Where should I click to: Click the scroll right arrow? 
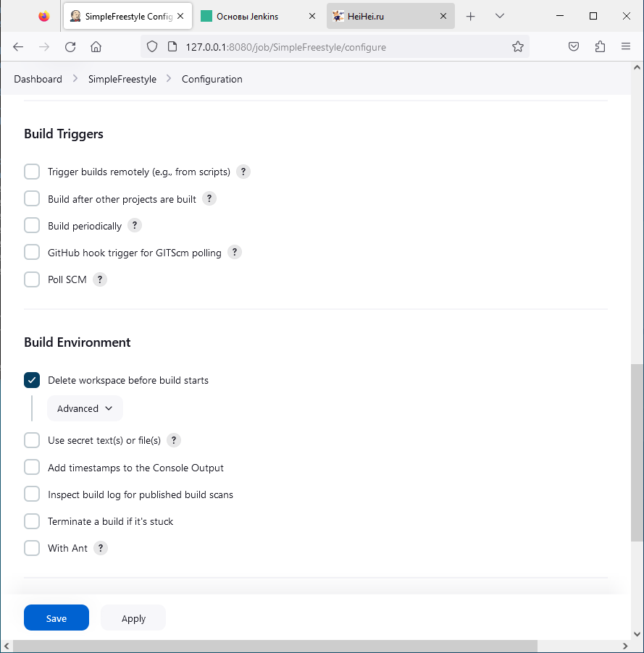click(x=625, y=646)
